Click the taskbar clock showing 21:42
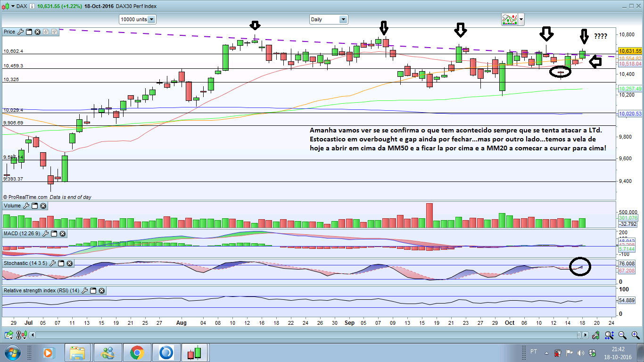The image size is (644, 362). coord(619,353)
